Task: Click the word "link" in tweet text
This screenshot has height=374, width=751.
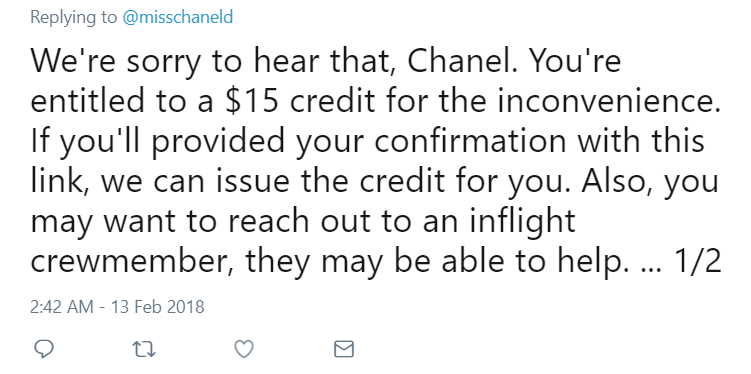Action: click(x=58, y=184)
